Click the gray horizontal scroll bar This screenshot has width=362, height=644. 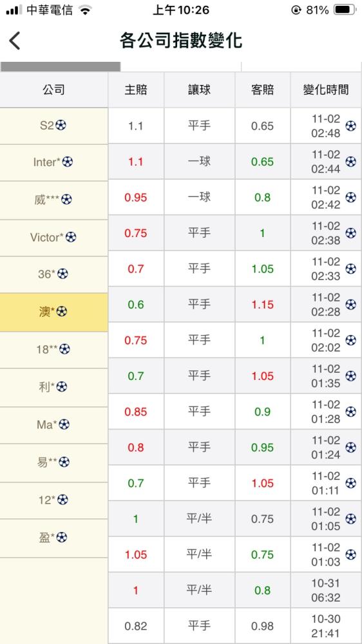61,66
